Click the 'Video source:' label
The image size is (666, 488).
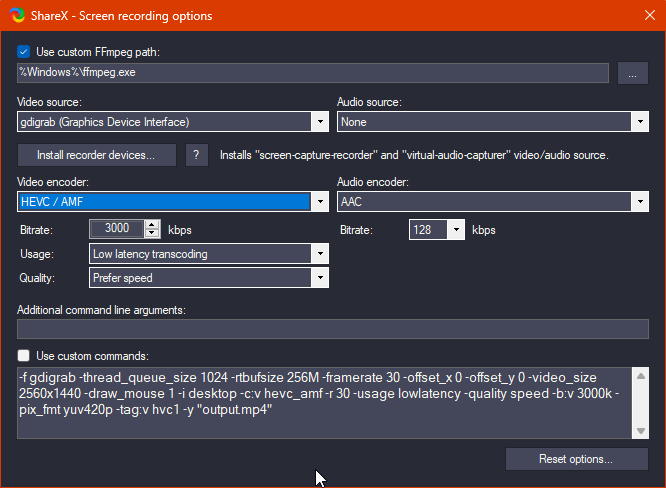(x=49, y=102)
